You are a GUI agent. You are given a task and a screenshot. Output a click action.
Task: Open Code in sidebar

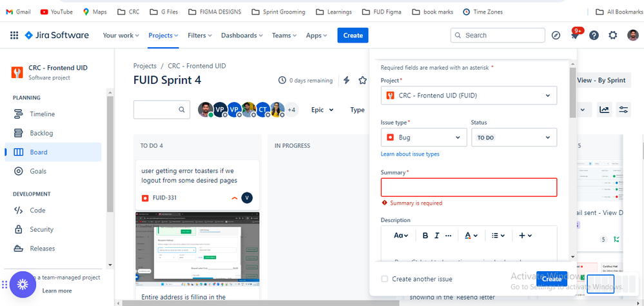pos(53,210)
